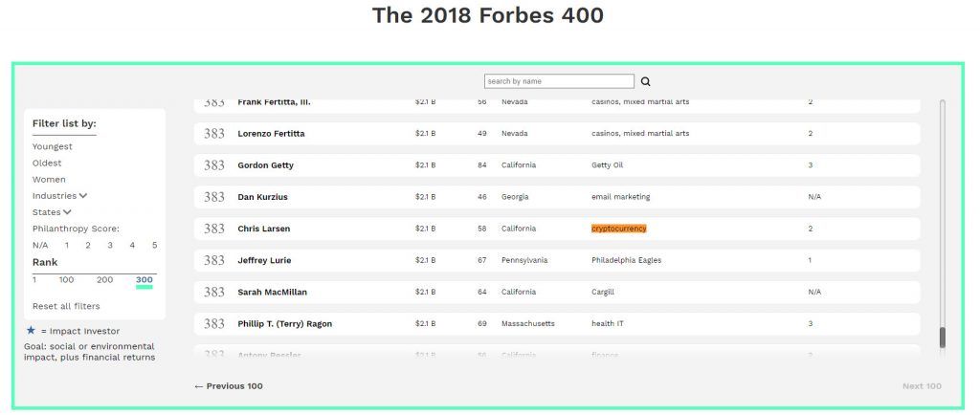
Task: Select rank 1 tab
Action: pyautogui.click(x=34, y=279)
